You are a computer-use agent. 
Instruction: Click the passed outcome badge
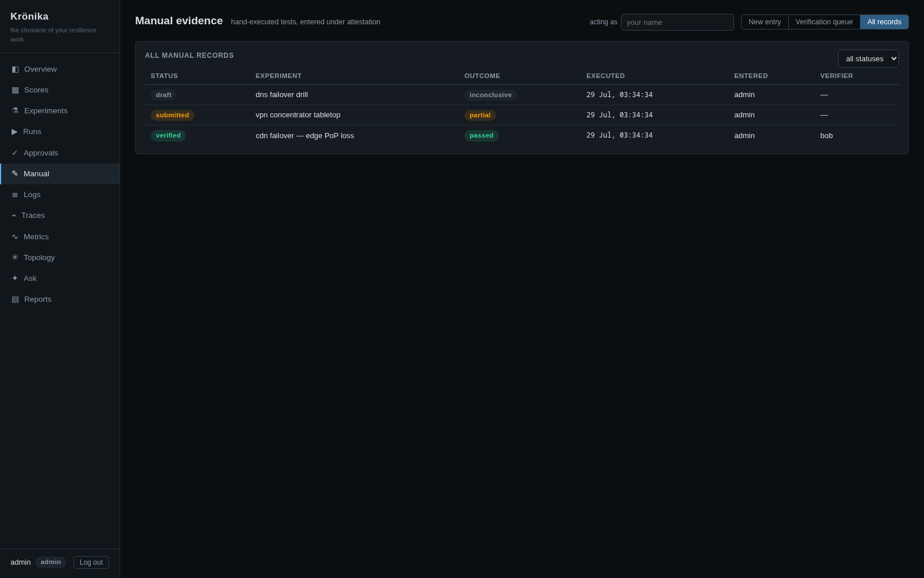(481, 136)
